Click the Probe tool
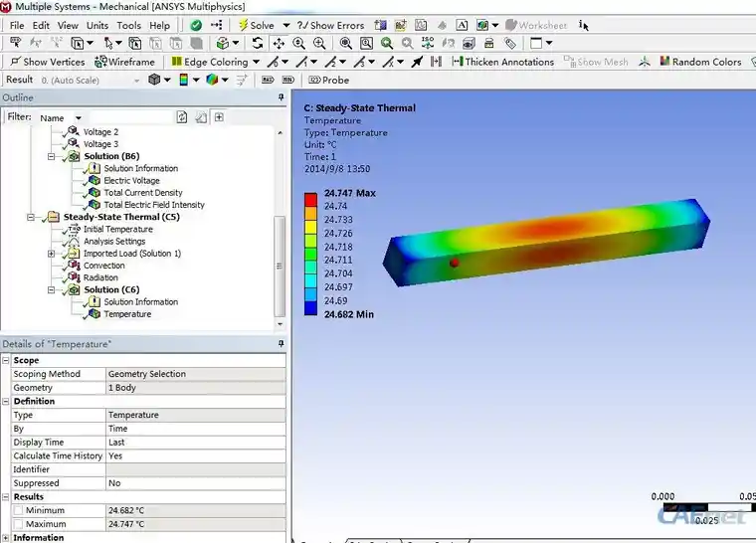The width and height of the screenshot is (756, 543). click(329, 80)
